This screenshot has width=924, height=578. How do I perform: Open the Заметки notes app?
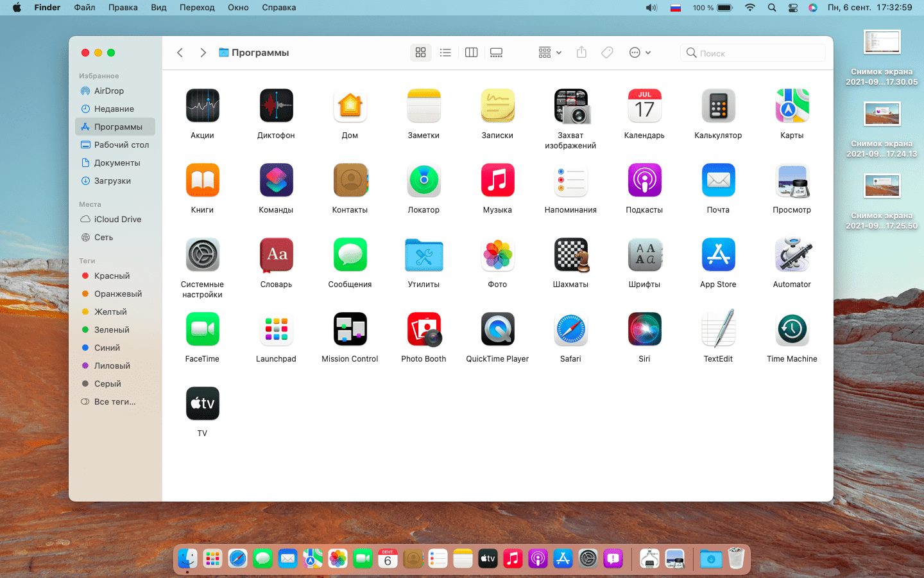tap(424, 105)
